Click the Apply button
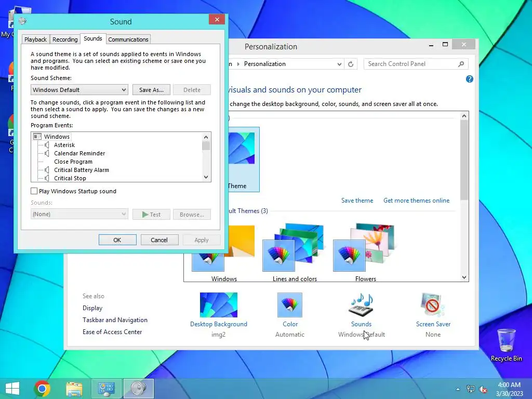Viewport: 532px width, 399px height. [202, 240]
